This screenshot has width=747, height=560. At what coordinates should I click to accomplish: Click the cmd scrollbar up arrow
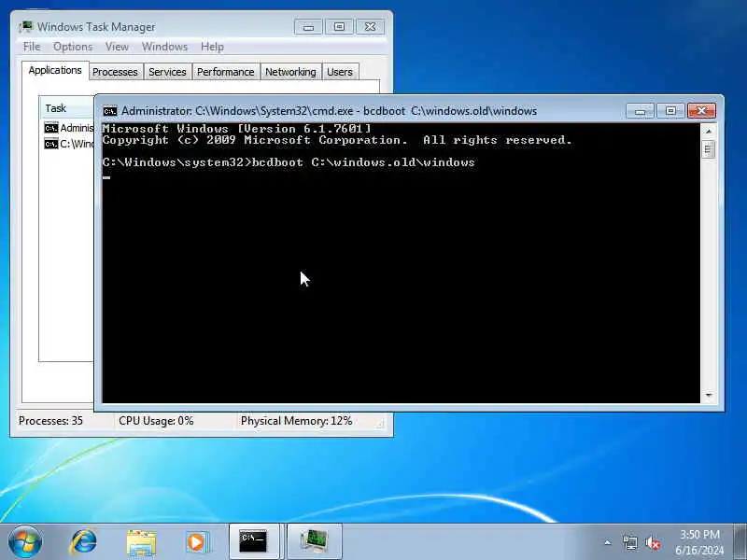click(x=709, y=131)
